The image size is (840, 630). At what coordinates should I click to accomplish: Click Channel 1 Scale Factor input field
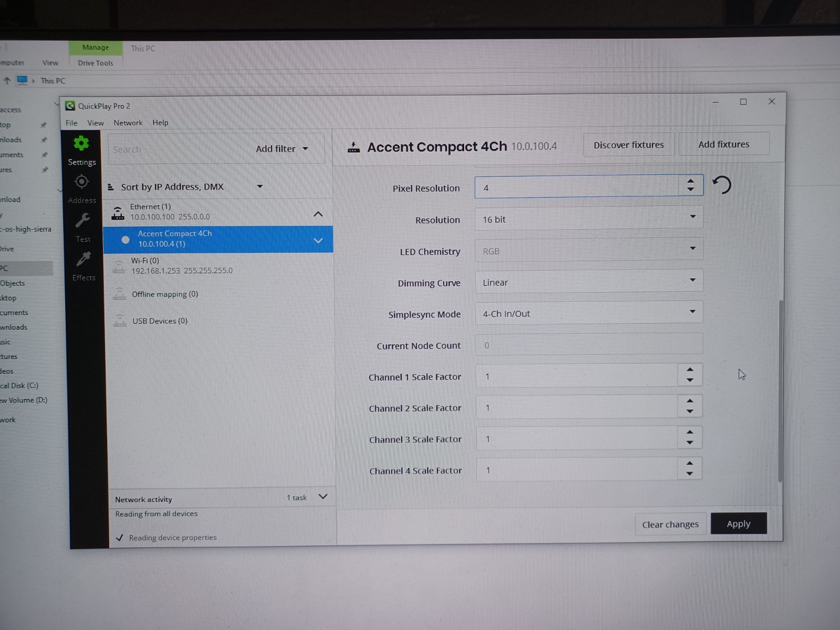(x=577, y=376)
